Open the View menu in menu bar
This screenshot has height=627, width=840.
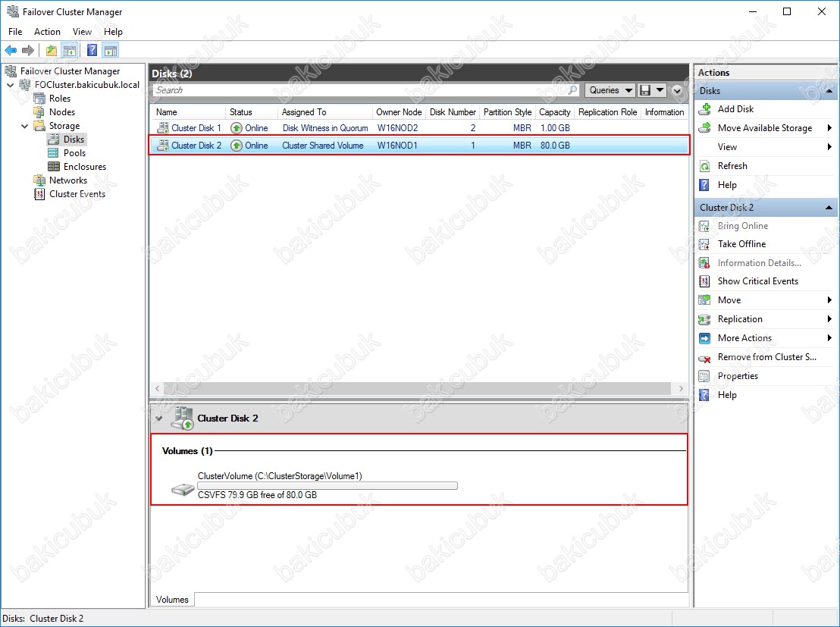tap(82, 32)
